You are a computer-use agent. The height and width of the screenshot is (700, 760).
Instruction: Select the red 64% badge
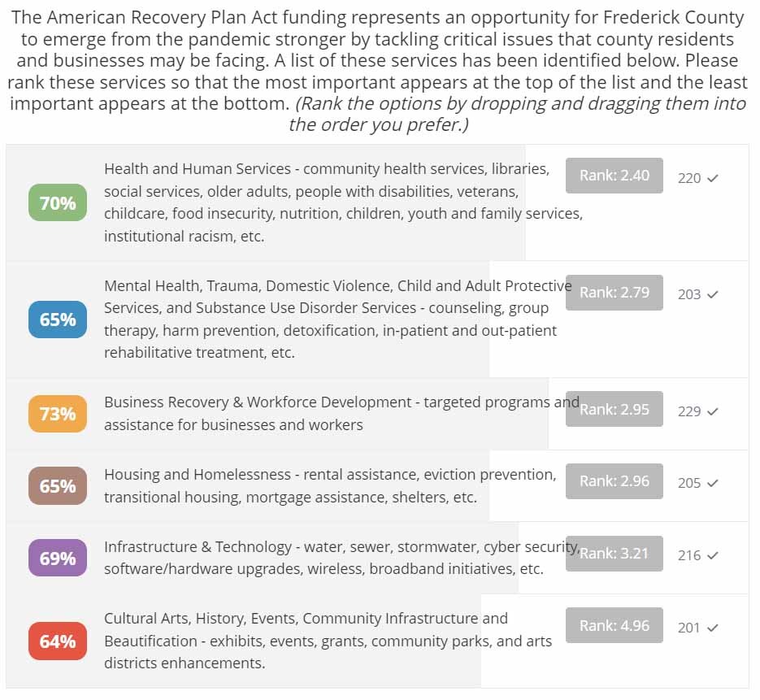(58, 641)
